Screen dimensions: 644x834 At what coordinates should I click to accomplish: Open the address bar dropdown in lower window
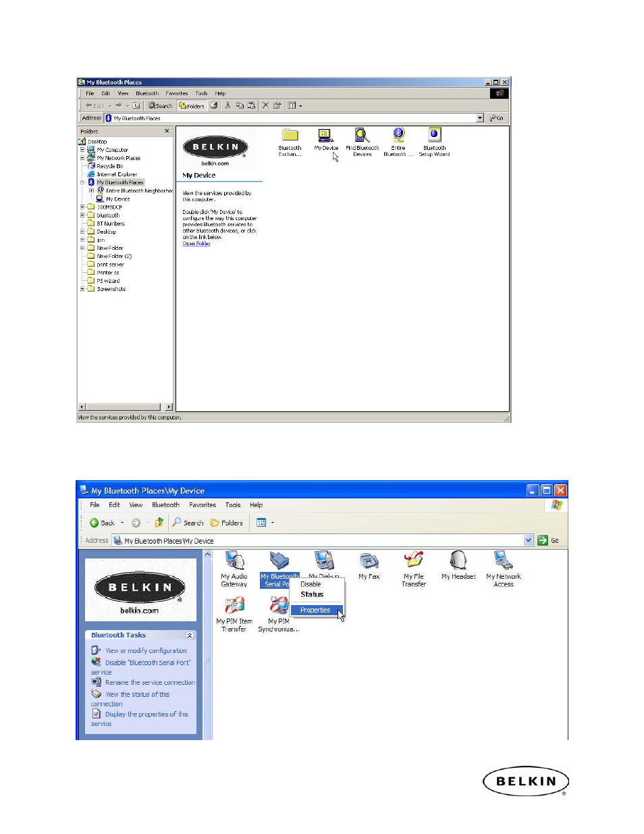(x=529, y=540)
